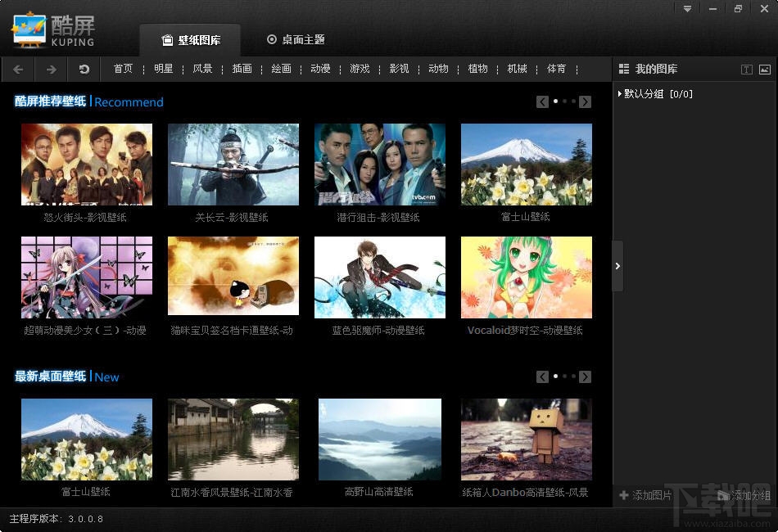Click the 我的图库 panel grid icon
Screen dimensions: 778x532
pyautogui.click(x=624, y=69)
